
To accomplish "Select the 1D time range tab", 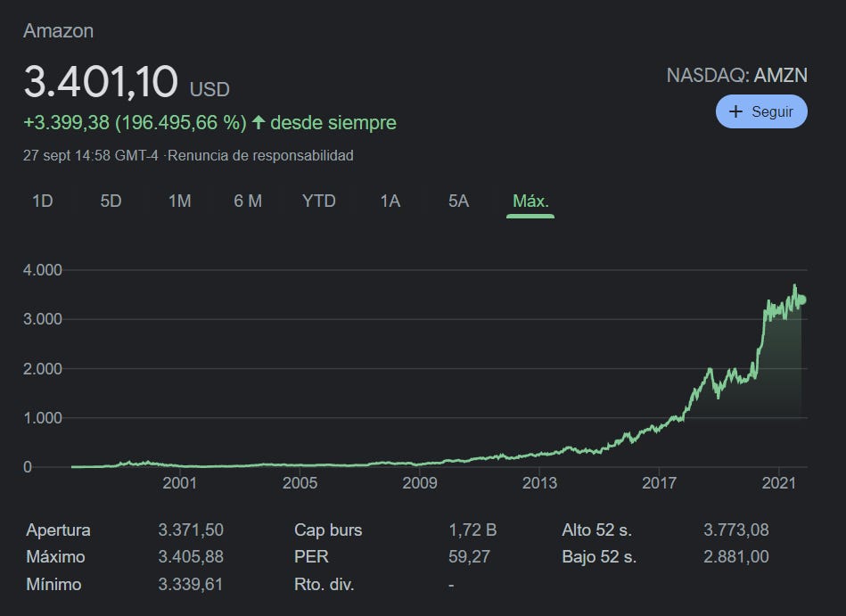I will tap(43, 201).
